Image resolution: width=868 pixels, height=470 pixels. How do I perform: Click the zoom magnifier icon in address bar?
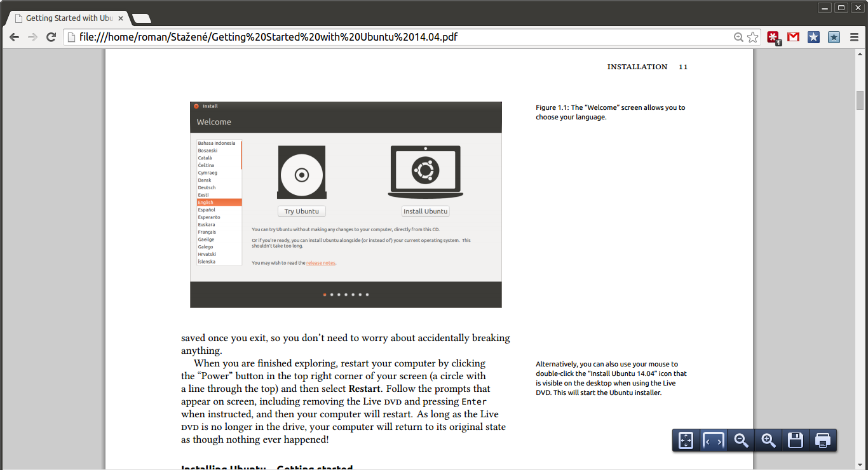click(738, 37)
